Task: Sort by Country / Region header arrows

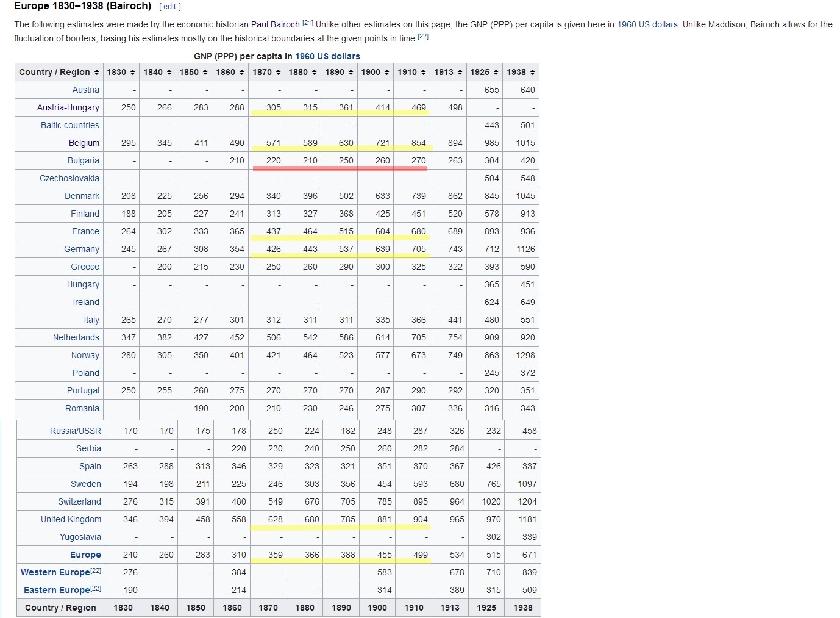Action: point(96,72)
